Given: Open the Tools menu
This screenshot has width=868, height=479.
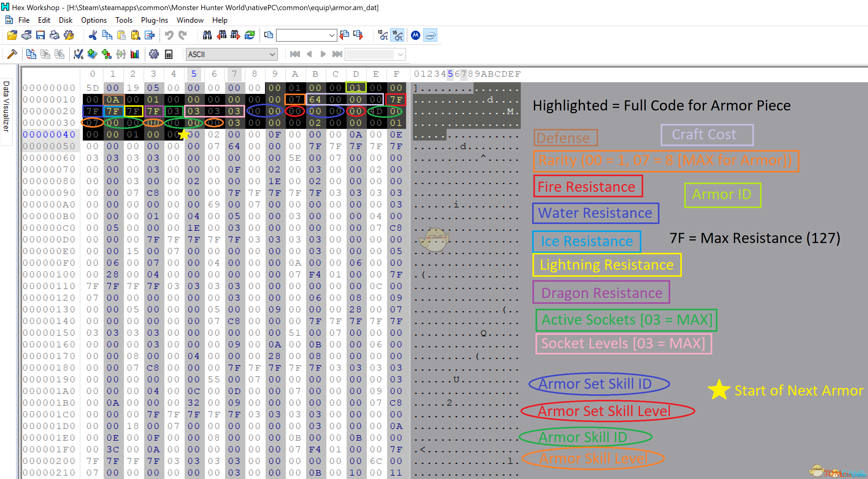Looking at the screenshot, I should click(x=124, y=20).
